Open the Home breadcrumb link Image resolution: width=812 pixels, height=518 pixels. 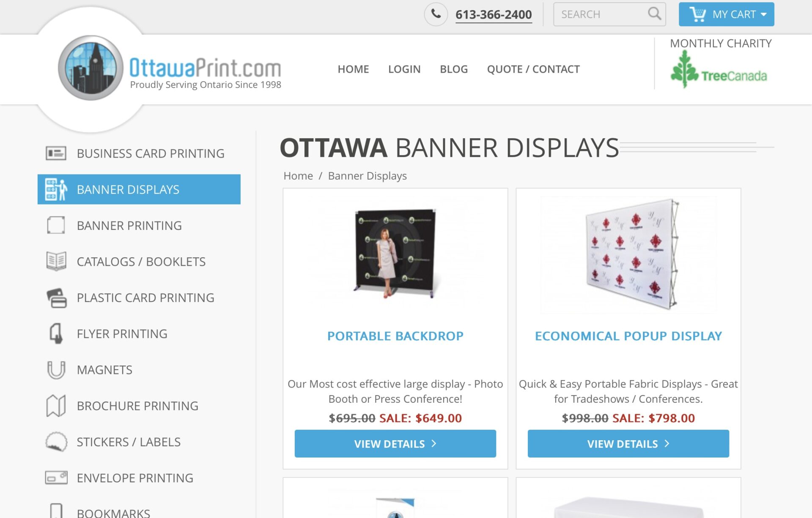pos(299,175)
